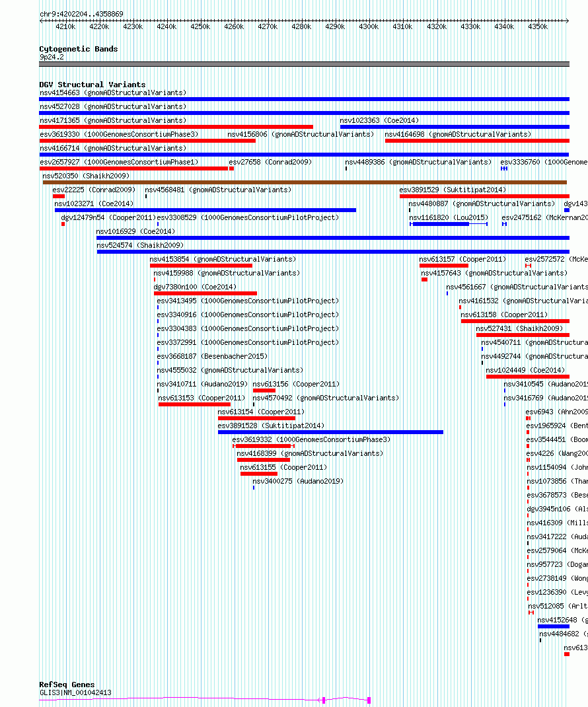Open the nsv4166714 gnomAD label
This screenshot has width=588, height=707.
point(113,148)
